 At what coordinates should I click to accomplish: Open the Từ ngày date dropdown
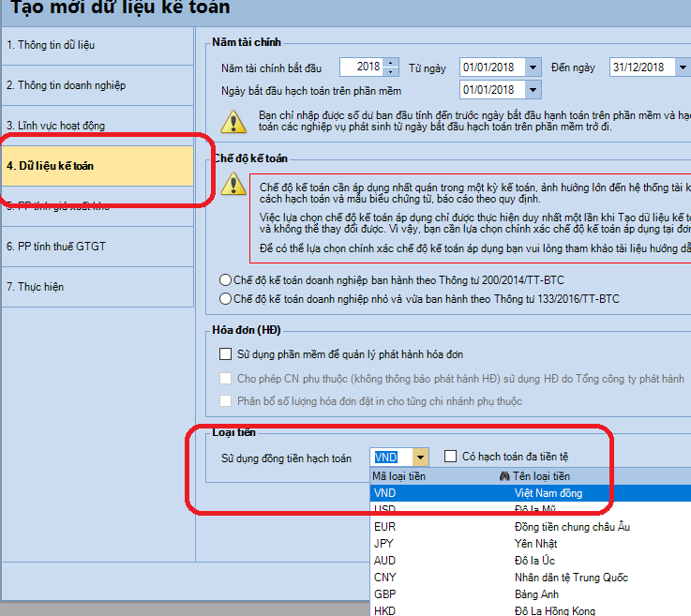pyautogui.click(x=533, y=68)
